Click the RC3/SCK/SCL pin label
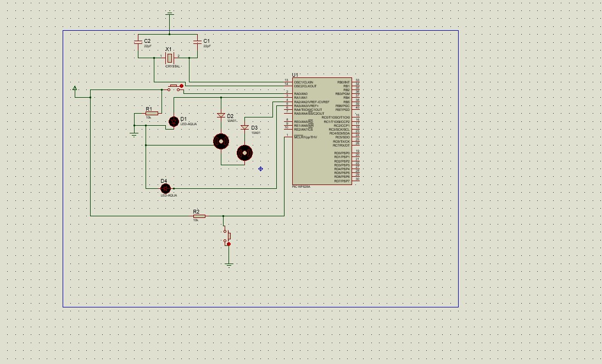This screenshot has height=364, width=602. click(x=339, y=130)
